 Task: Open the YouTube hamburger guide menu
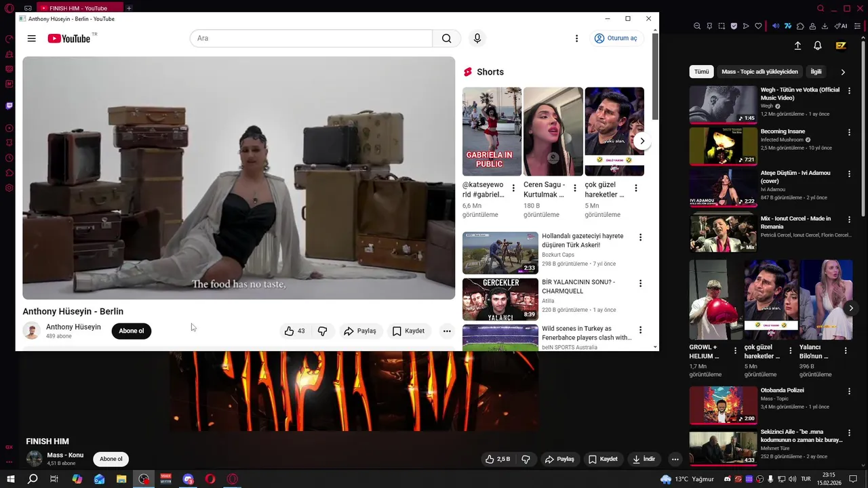pos(31,39)
